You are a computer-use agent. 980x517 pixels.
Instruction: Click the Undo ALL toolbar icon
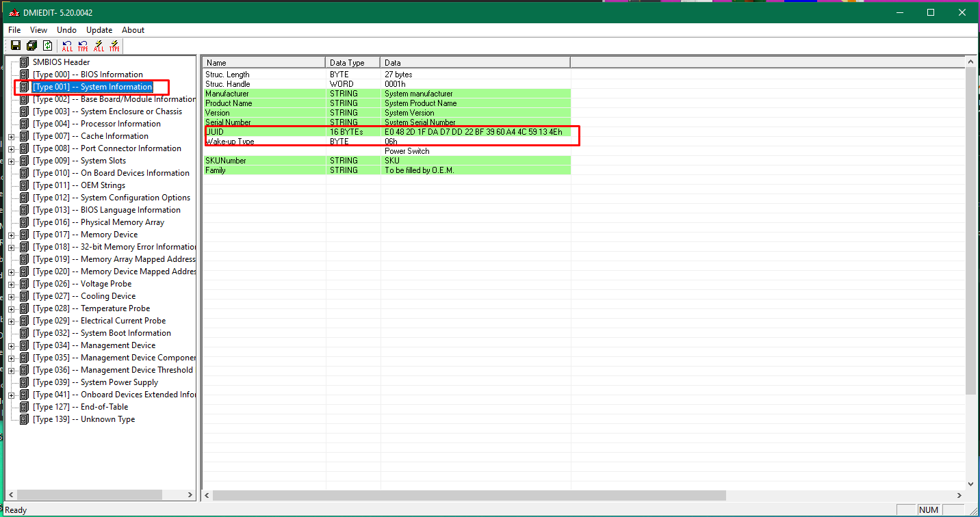coord(67,46)
